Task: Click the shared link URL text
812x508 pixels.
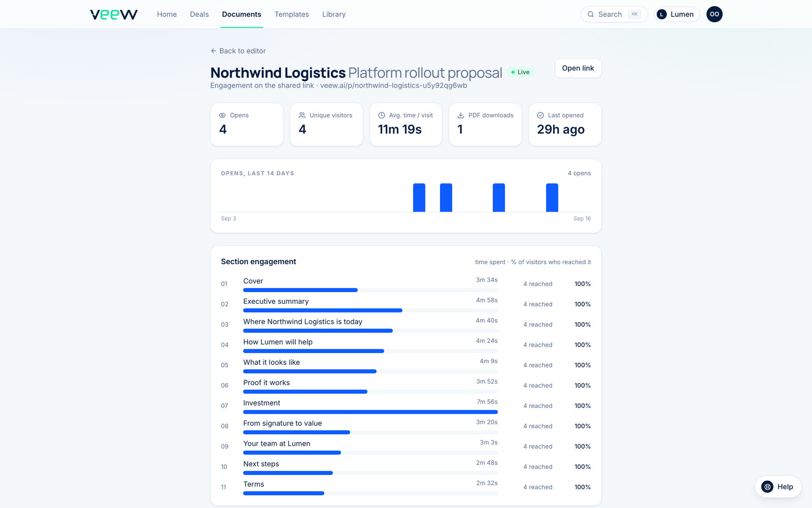Action: 393,85
